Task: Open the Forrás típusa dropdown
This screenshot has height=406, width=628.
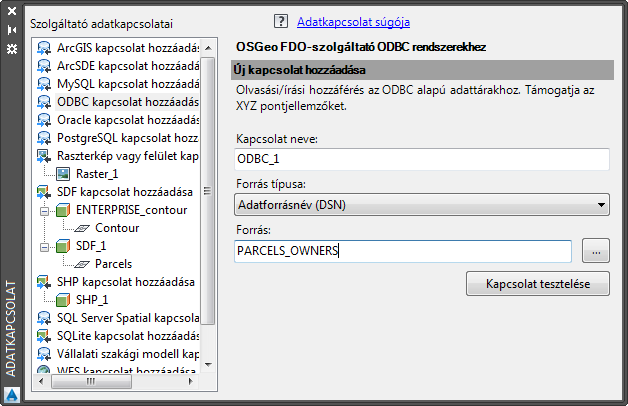Action: click(422, 205)
